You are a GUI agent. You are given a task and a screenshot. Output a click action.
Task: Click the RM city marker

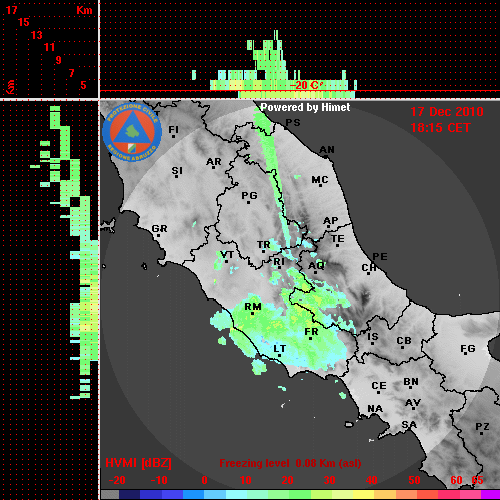252,314
